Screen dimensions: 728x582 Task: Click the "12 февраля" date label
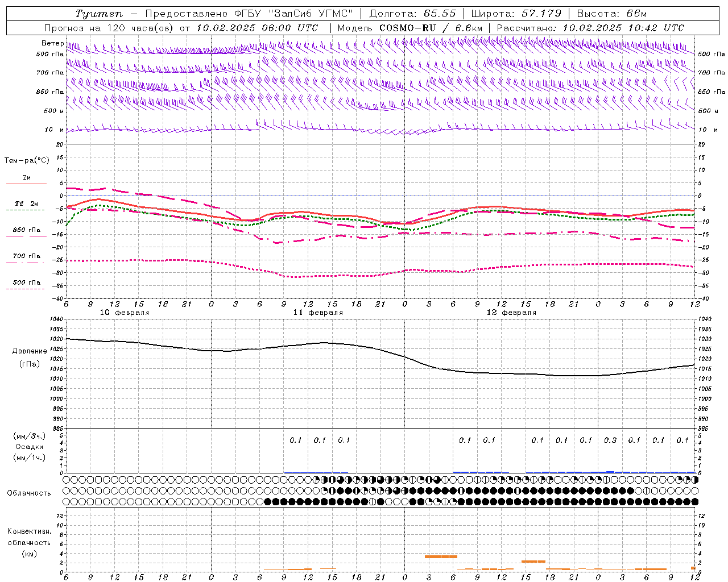pos(511,312)
